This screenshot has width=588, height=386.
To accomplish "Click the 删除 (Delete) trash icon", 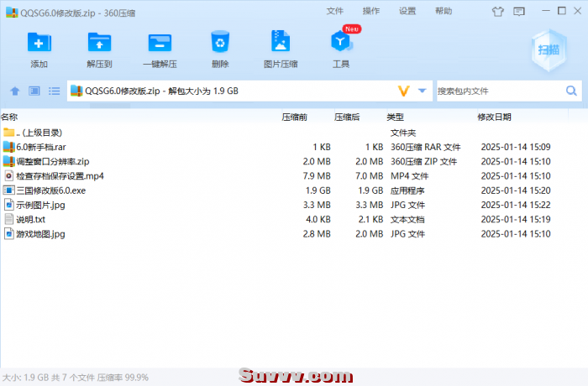I will (220, 42).
